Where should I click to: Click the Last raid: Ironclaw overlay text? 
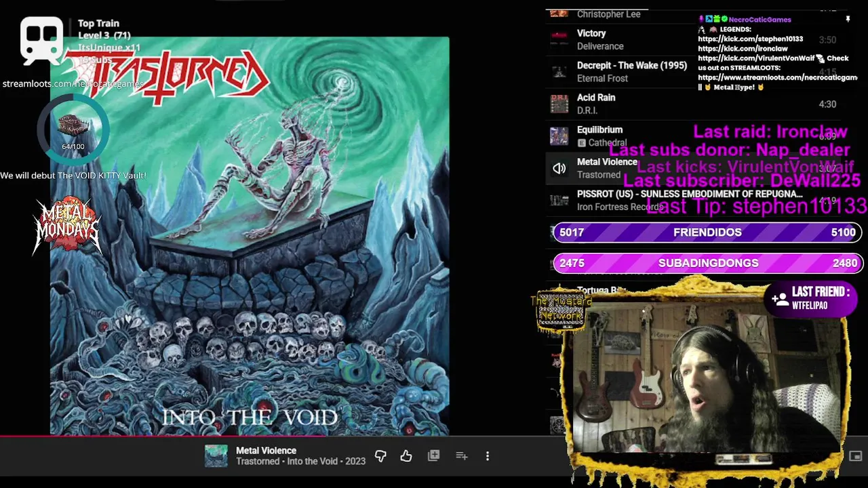[x=770, y=131]
